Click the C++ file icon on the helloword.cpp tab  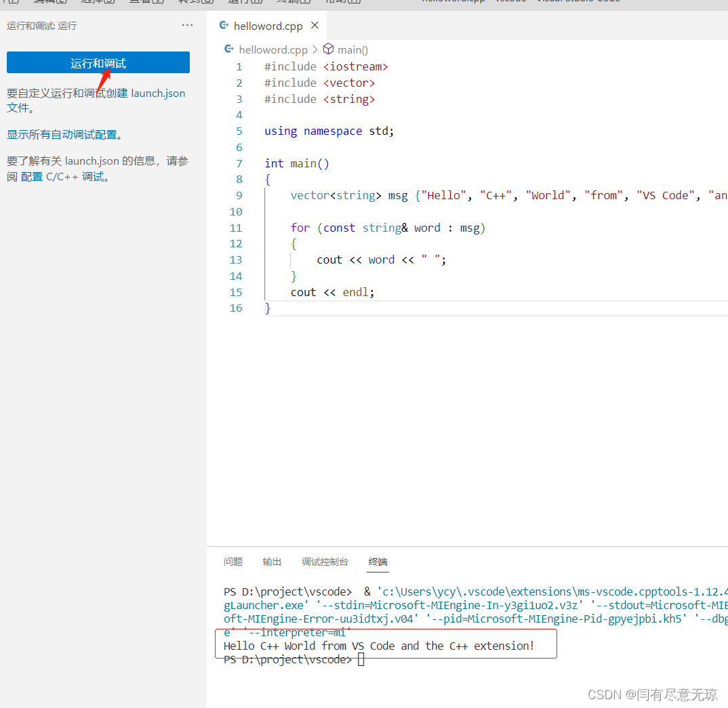tap(224, 26)
